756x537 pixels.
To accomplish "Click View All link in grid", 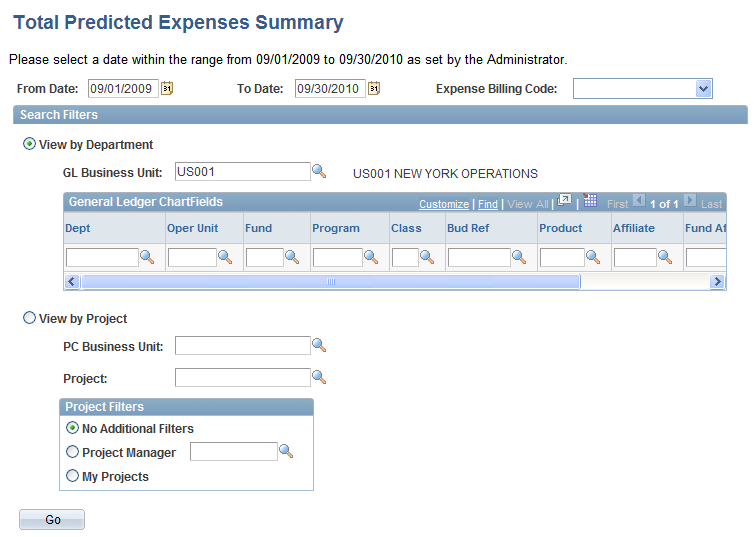I will pos(528,204).
